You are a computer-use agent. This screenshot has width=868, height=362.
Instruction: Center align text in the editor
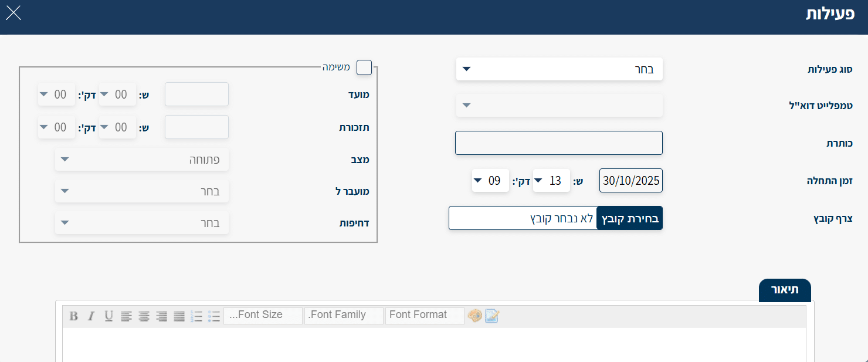click(144, 316)
